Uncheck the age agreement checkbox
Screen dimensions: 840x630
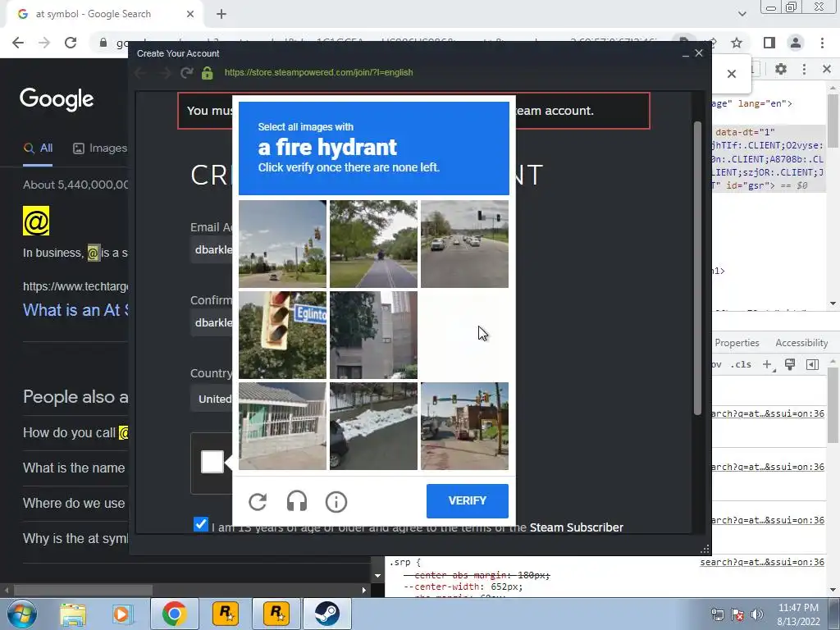(201, 524)
